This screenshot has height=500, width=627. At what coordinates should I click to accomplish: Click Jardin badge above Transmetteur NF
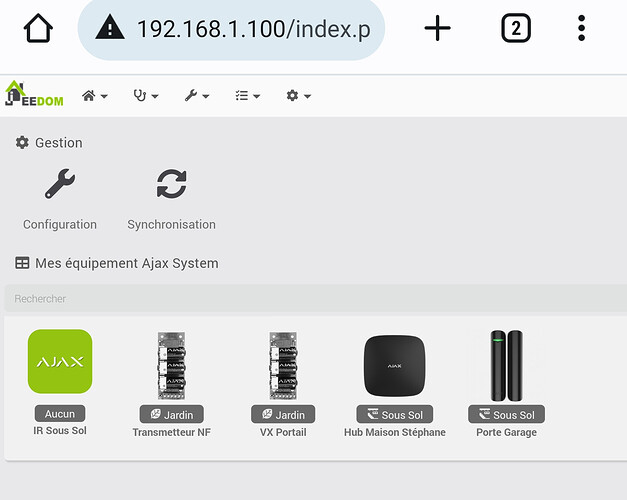[x=172, y=414]
